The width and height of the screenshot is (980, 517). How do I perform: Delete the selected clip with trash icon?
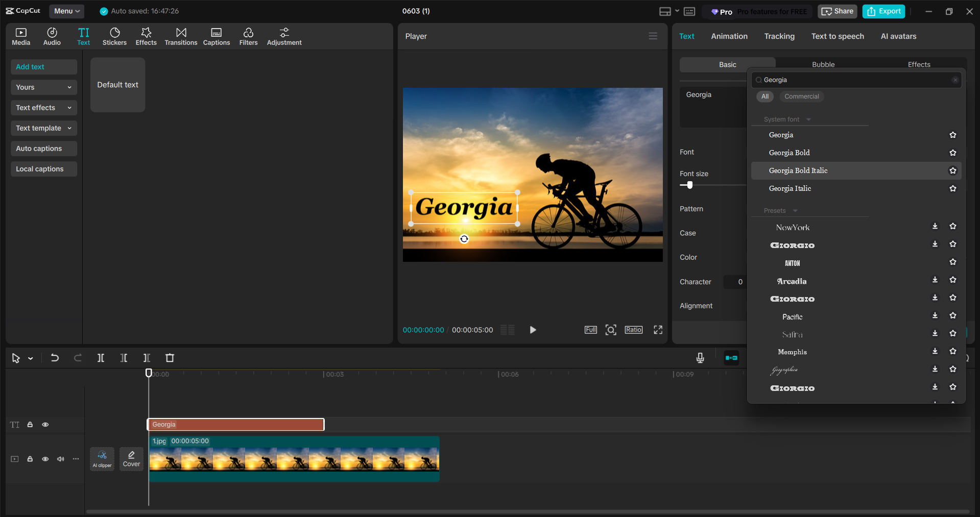[x=170, y=358]
